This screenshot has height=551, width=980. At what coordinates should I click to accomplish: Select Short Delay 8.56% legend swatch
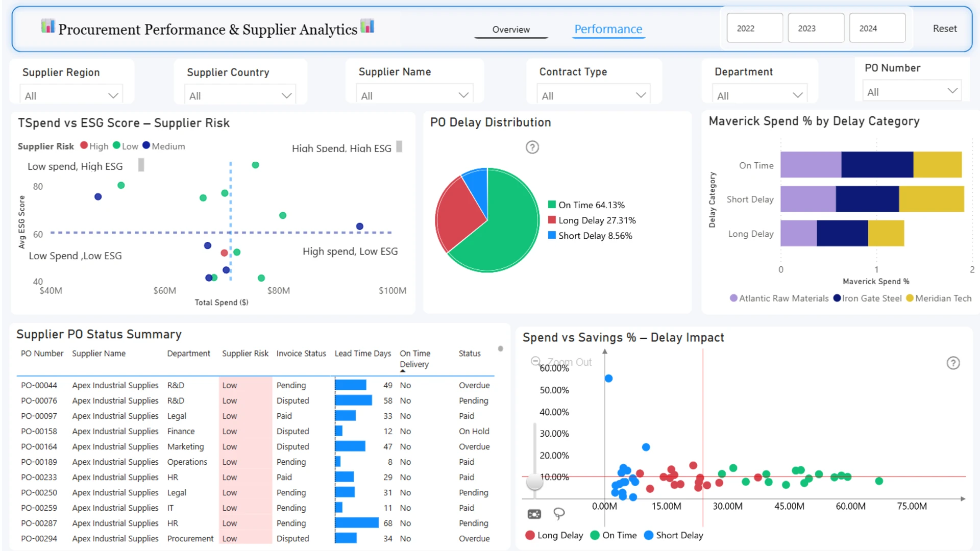click(552, 235)
